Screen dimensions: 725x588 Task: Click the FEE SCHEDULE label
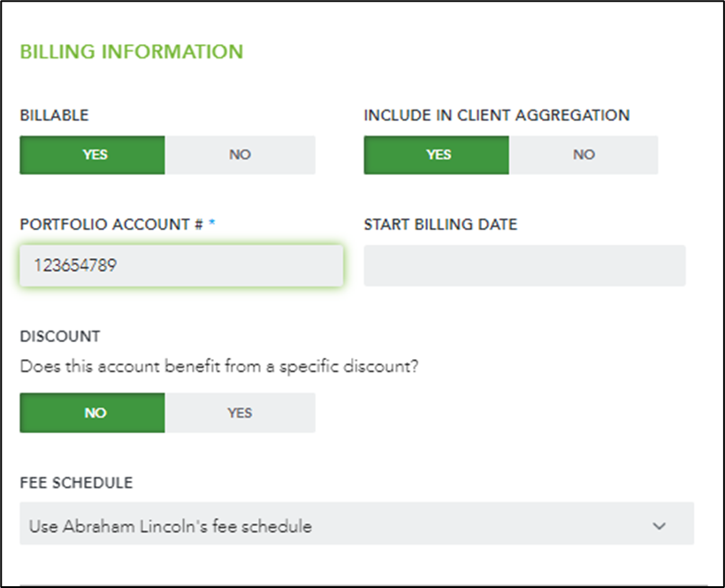76,483
